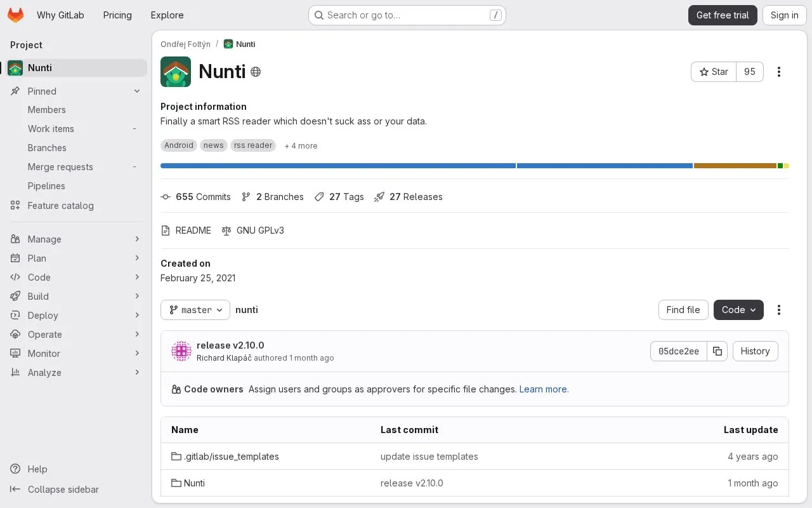This screenshot has width=812, height=508.
Task: Open Pipelines in the sidebar
Action: 76,186
